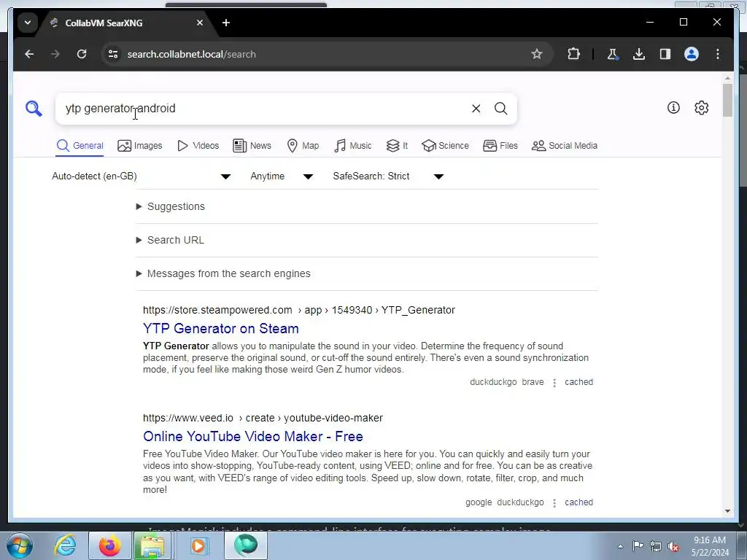Viewport: 747px width, 560px height.
Task: Reload the current page
Action: tap(82, 54)
